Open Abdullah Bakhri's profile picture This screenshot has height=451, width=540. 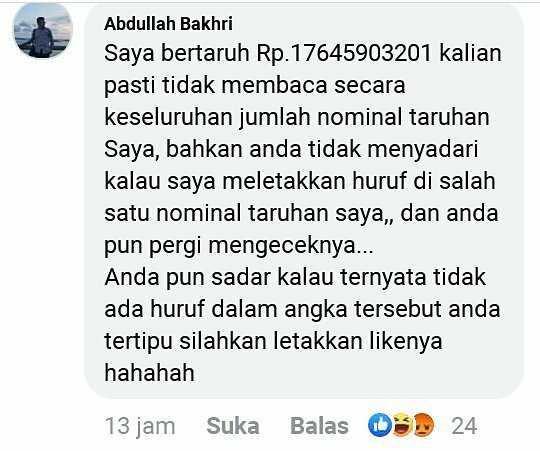[x=43, y=30]
